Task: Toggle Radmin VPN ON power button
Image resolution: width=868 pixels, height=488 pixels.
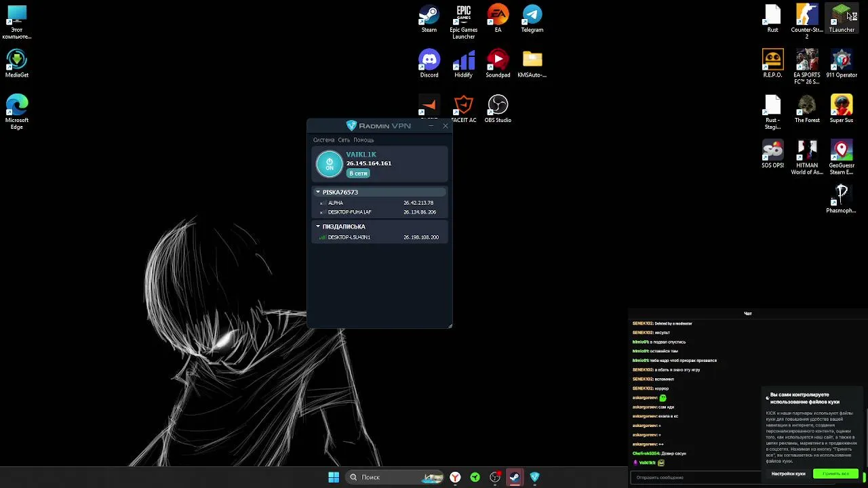Action: pos(330,164)
